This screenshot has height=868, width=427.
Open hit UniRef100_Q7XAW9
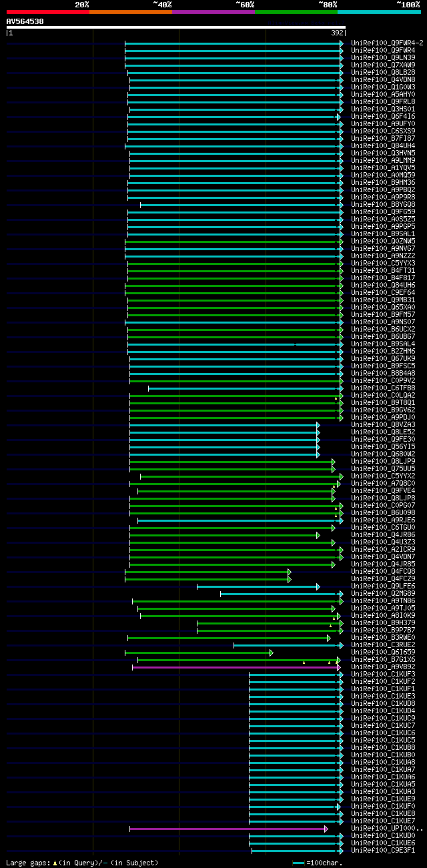click(383, 65)
